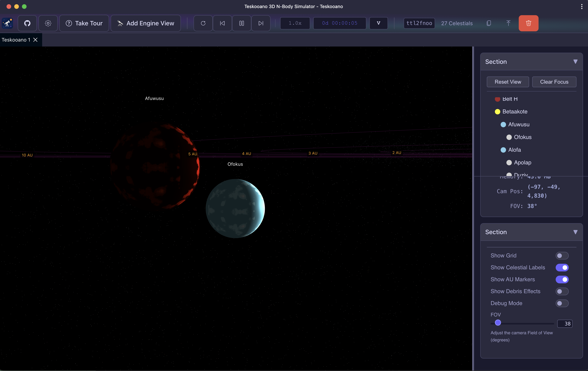
Task: Click Add Engine View button
Action: pyautogui.click(x=145, y=23)
